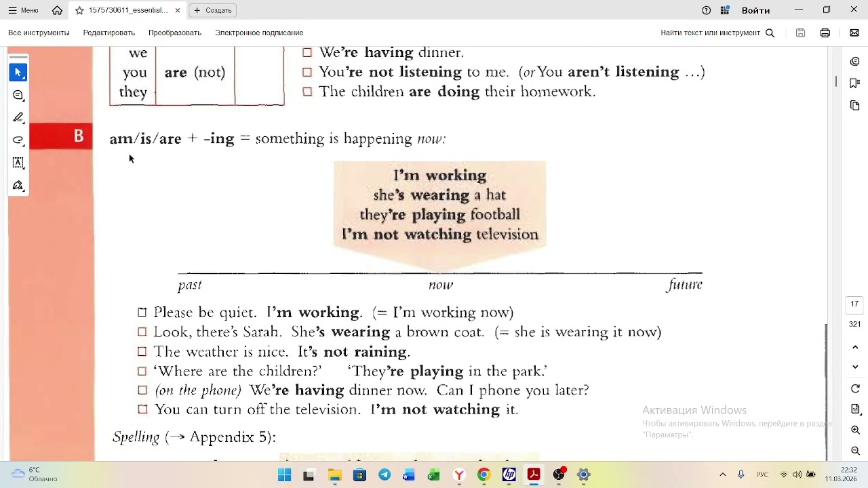This screenshot has width=868, height=488.
Task: Select the fill and sign pen tool
Action: pyautogui.click(x=18, y=186)
